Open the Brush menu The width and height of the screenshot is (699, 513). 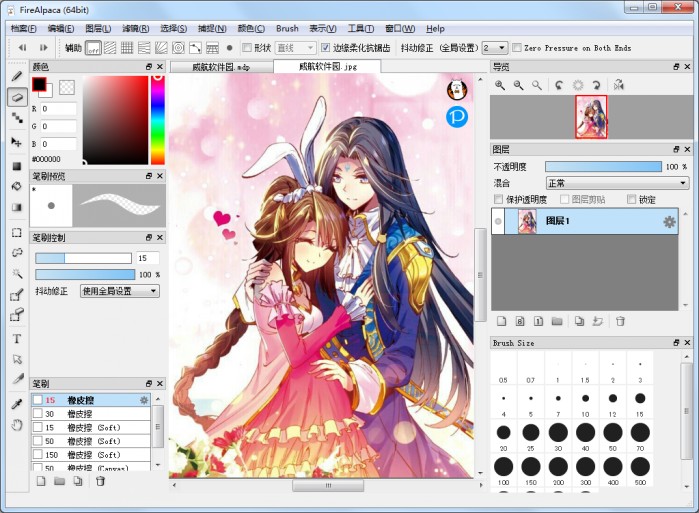287,29
